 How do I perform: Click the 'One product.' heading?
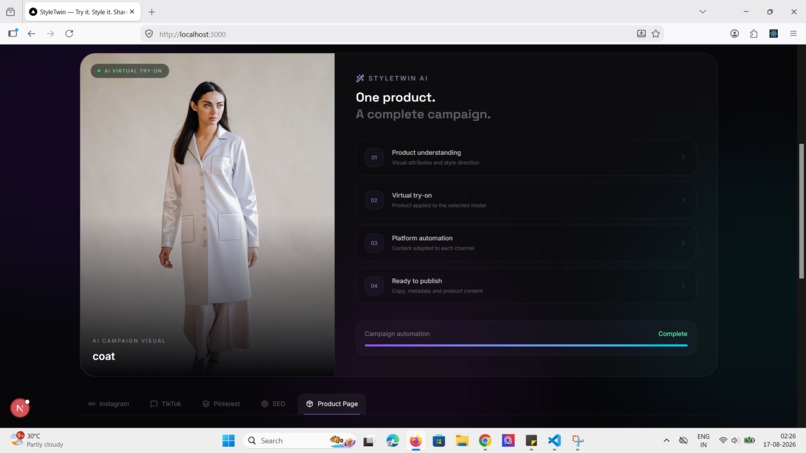point(395,97)
